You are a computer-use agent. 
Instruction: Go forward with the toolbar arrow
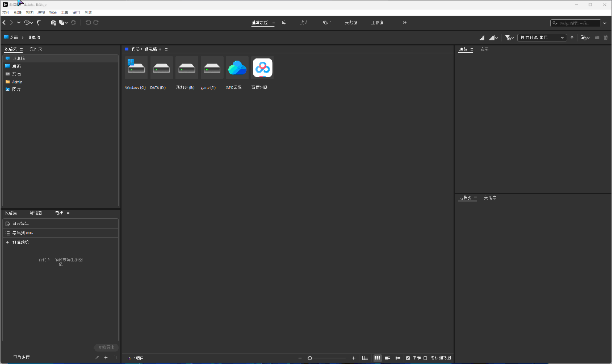11,23
